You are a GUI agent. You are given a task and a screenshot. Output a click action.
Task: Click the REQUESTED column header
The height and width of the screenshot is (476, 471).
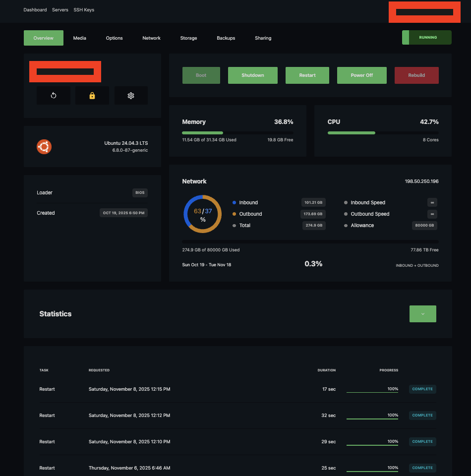point(99,370)
